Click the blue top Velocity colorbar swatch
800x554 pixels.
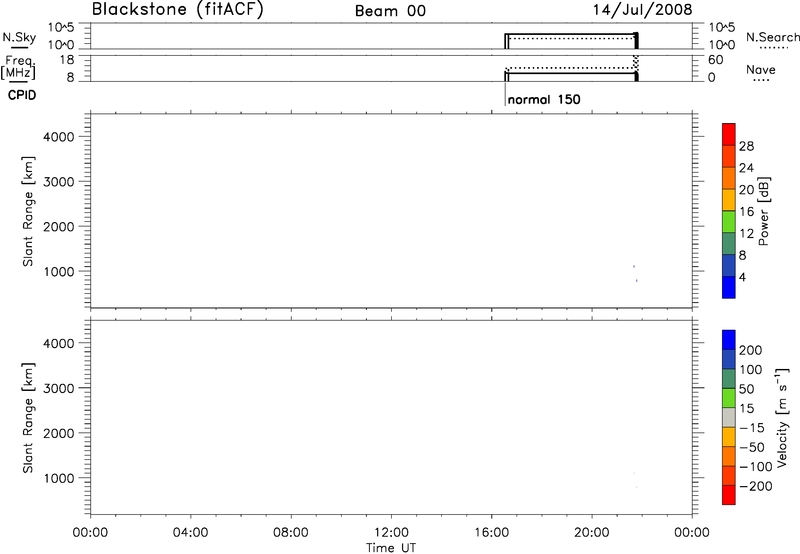pos(729,340)
